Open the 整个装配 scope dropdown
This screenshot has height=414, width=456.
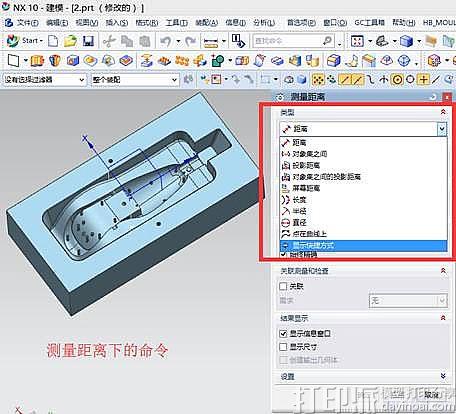(135, 80)
